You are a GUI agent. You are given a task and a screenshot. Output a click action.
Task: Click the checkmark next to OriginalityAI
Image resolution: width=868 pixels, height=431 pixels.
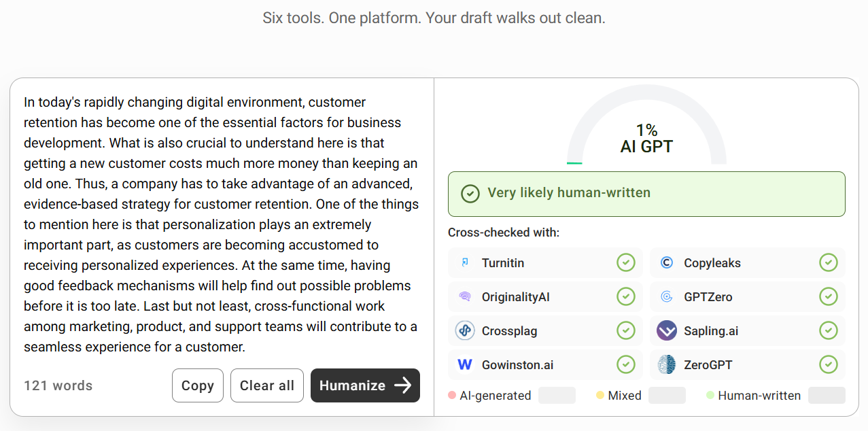coord(625,296)
